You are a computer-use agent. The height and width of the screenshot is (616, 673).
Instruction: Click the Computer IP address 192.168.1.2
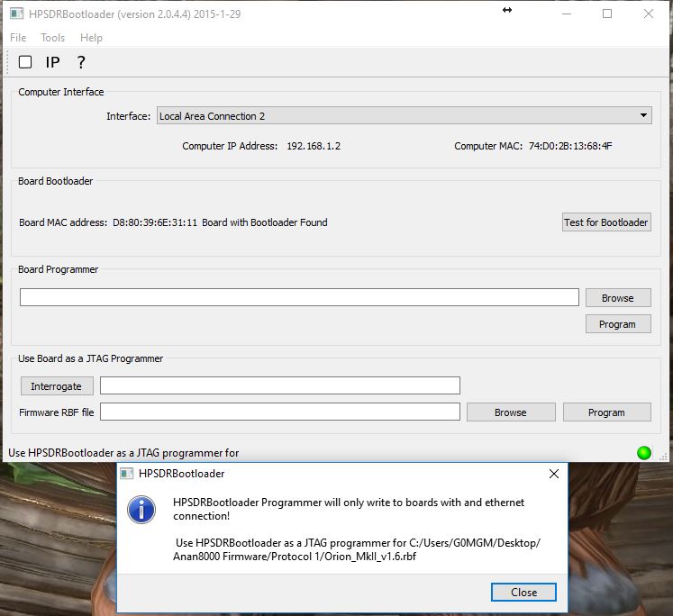point(314,146)
